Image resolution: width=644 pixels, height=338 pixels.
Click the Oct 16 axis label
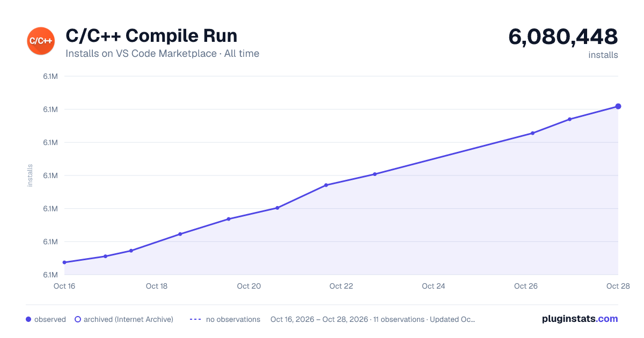coord(64,286)
